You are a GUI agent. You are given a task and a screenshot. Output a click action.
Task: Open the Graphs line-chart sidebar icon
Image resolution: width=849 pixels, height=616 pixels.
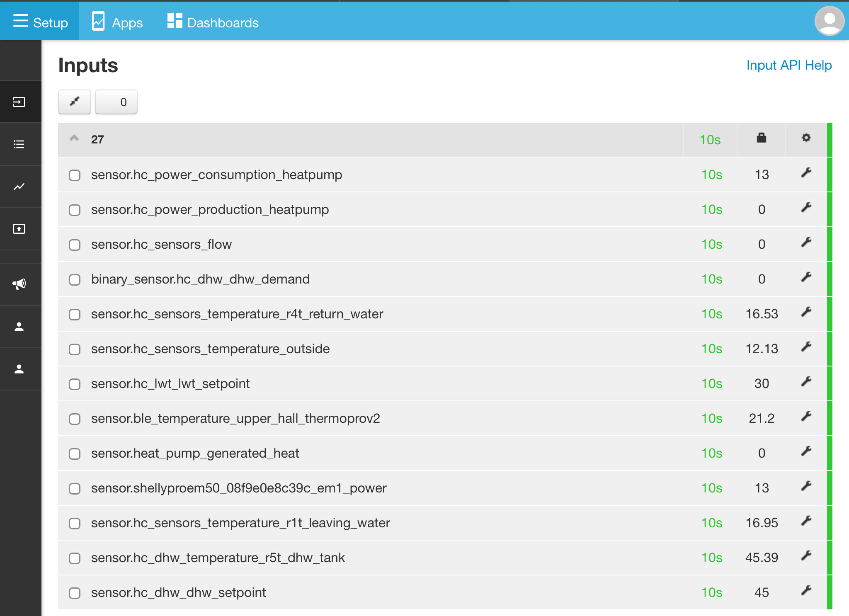(x=19, y=187)
